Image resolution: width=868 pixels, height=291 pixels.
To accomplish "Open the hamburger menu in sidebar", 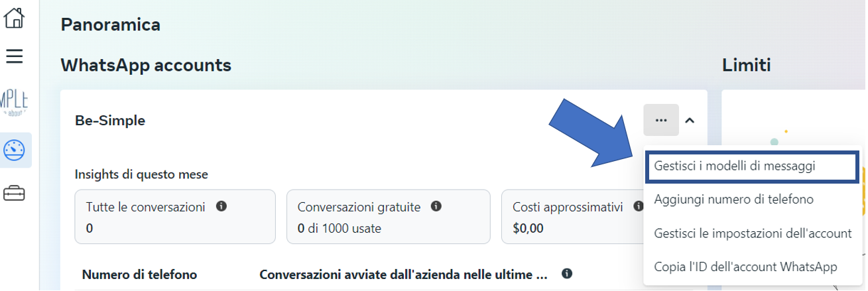I will [x=14, y=56].
